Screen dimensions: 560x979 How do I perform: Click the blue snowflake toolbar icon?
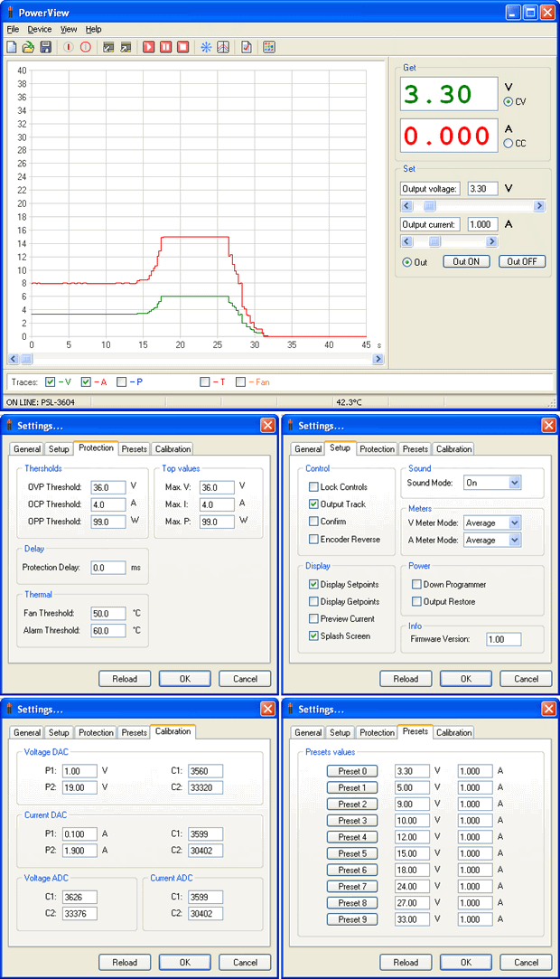point(206,47)
